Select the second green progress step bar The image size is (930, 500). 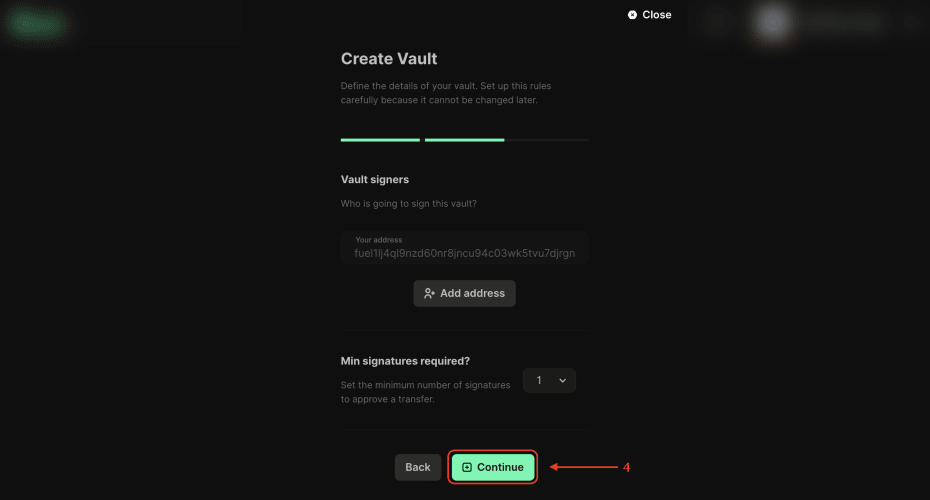click(464, 140)
